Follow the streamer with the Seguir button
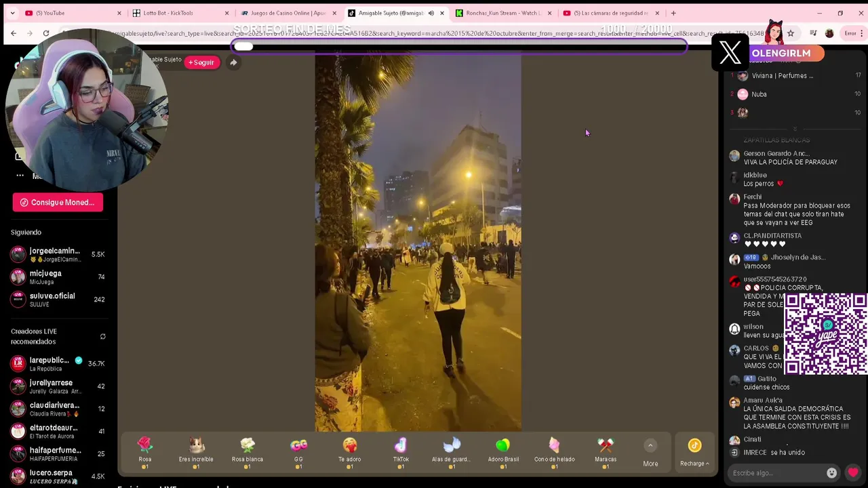Screen dimensions: 868x488 [201, 62]
